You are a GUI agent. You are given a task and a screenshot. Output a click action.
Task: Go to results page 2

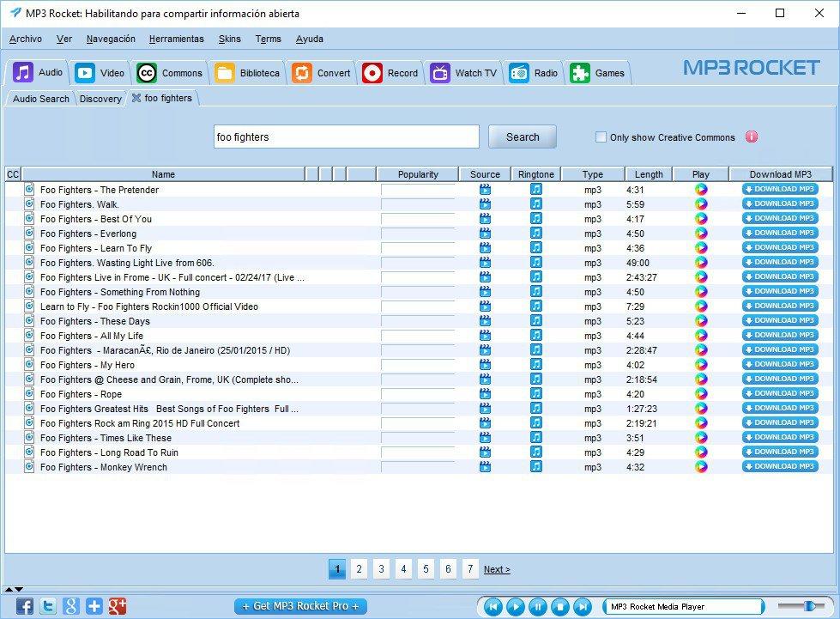tap(359, 568)
